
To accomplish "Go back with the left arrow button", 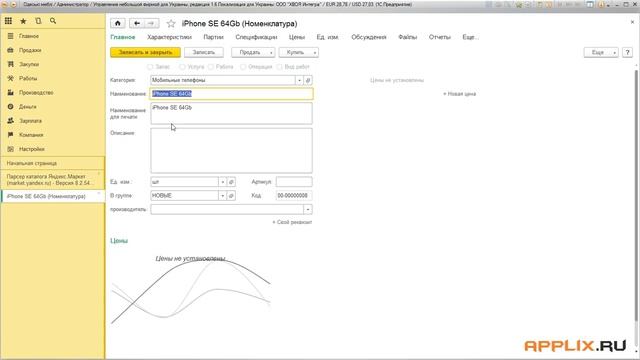I will [x=137, y=24].
